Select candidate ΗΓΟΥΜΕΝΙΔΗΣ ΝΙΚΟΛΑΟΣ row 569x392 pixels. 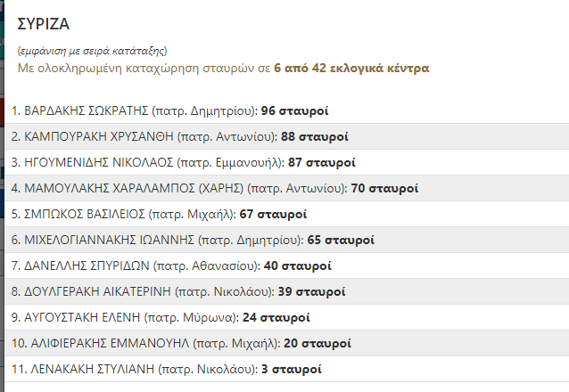pyautogui.click(x=286, y=162)
